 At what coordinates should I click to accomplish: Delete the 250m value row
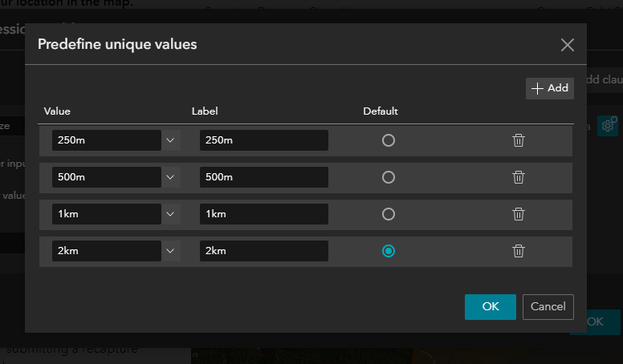coord(519,140)
